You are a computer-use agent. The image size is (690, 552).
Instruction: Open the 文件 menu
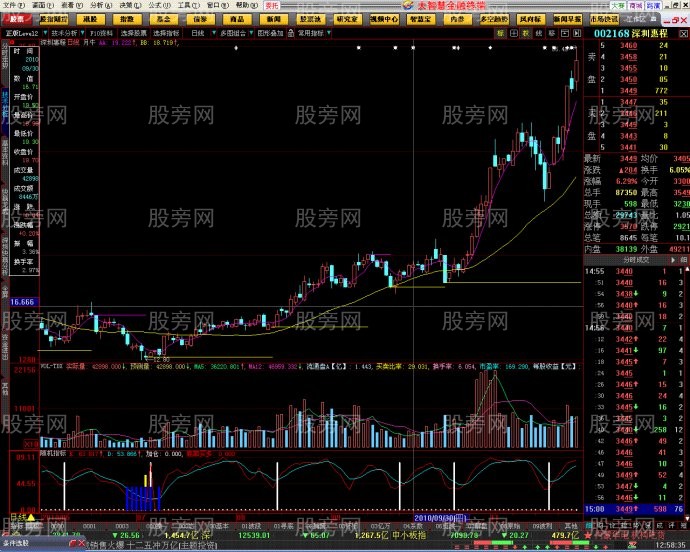point(14,5)
